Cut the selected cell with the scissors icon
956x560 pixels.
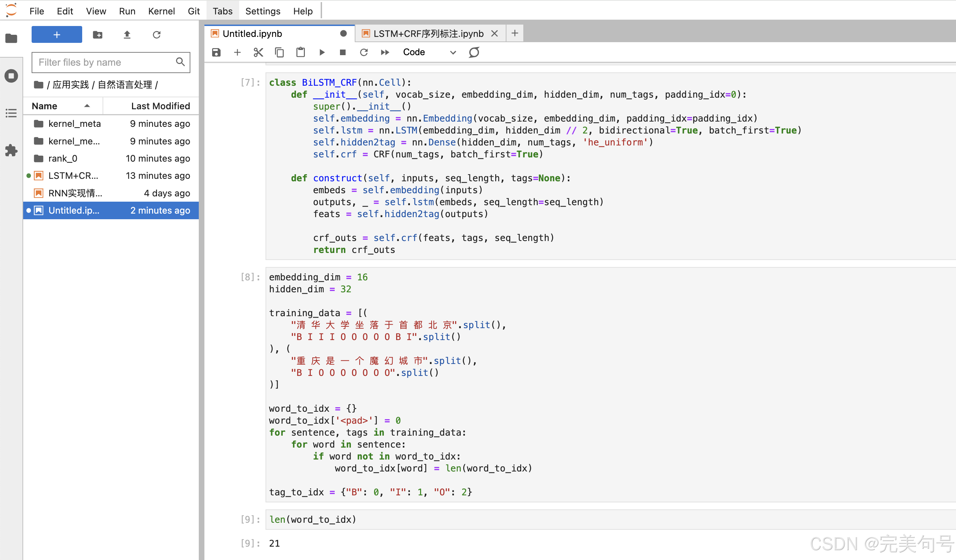(x=258, y=52)
